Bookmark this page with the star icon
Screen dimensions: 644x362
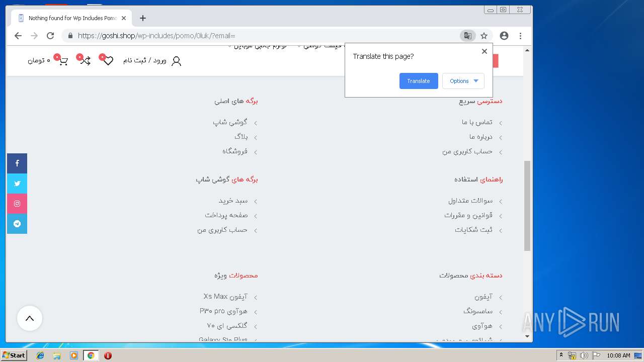pos(484,36)
